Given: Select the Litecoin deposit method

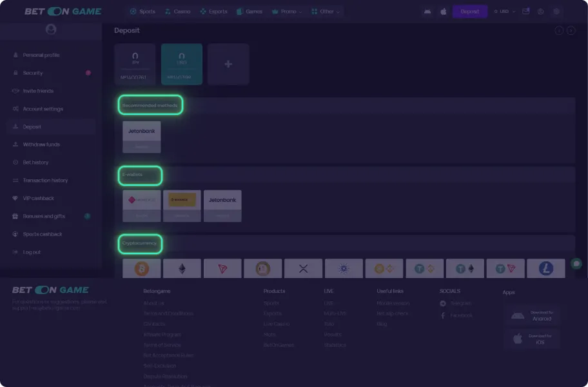Looking at the screenshot, I should (545, 268).
